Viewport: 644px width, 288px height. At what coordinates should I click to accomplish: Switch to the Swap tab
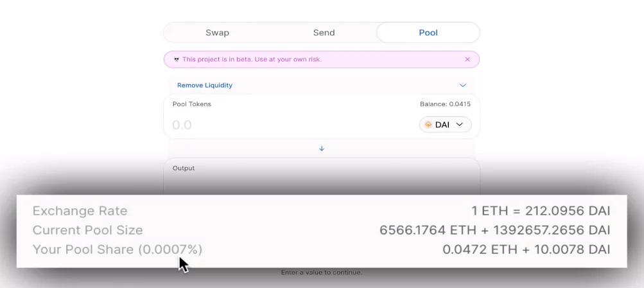coord(217,33)
